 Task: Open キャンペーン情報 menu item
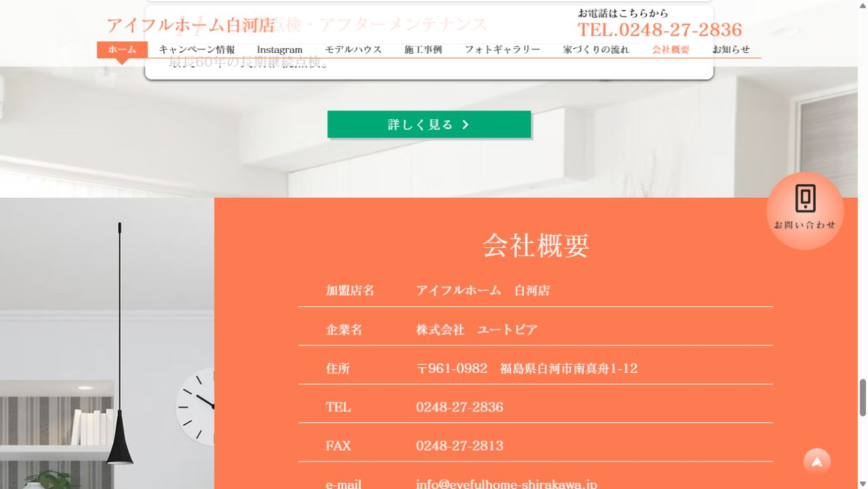click(197, 49)
